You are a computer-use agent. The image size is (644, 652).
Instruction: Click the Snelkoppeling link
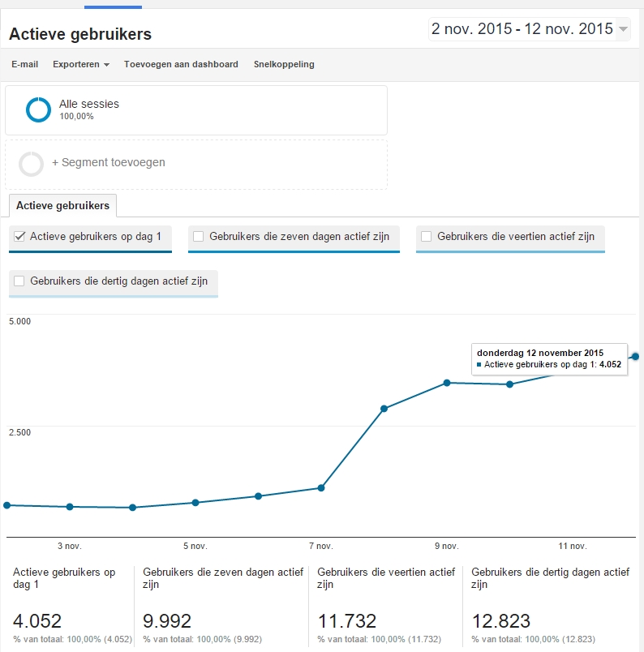tap(284, 64)
